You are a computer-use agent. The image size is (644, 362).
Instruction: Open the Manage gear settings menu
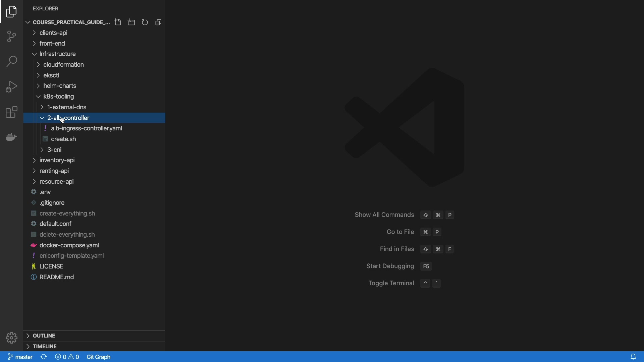(11, 338)
